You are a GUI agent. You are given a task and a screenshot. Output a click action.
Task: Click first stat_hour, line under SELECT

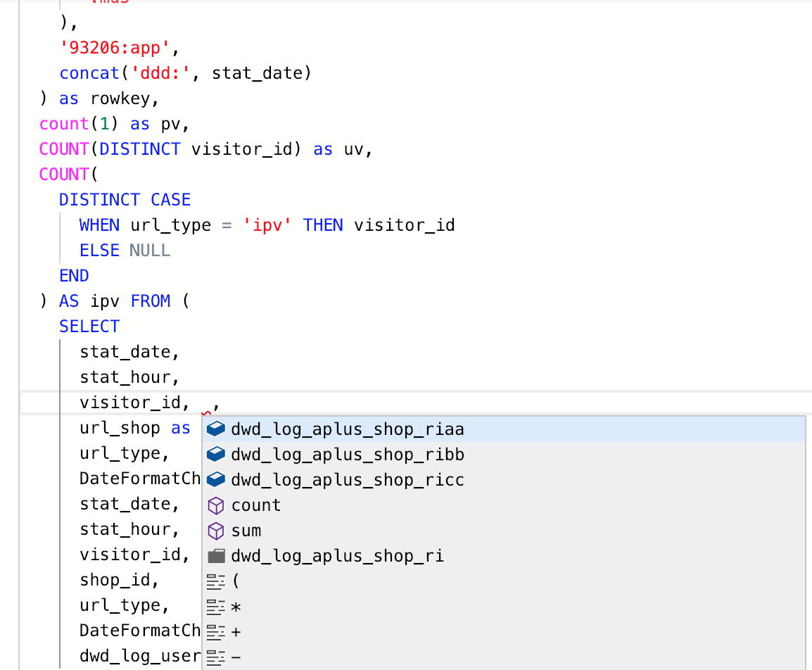coord(129,377)
